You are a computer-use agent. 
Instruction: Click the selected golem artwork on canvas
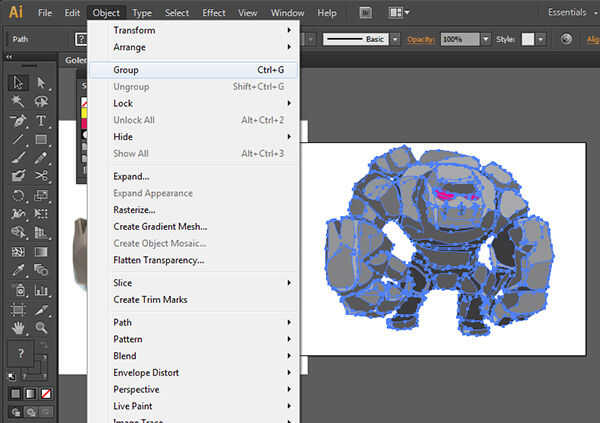point(440,241)
